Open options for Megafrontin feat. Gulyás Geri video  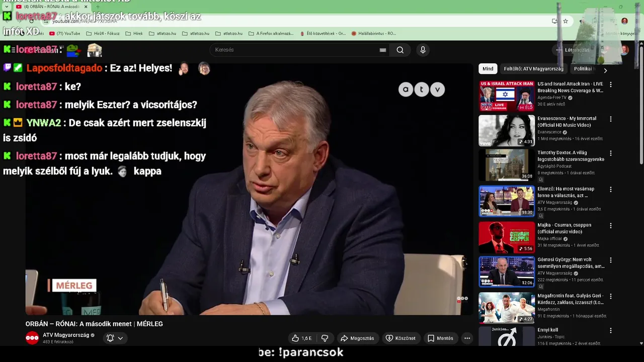coord(611,297)
